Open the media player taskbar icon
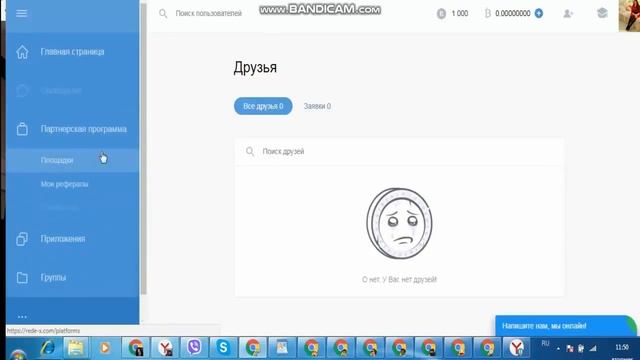The image size is (640, 360). 105,348
